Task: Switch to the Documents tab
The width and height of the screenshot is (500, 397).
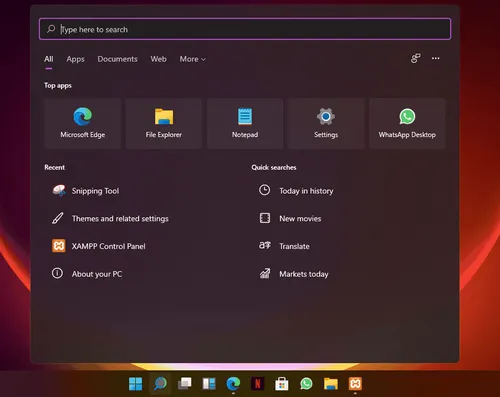Action: 117,59
